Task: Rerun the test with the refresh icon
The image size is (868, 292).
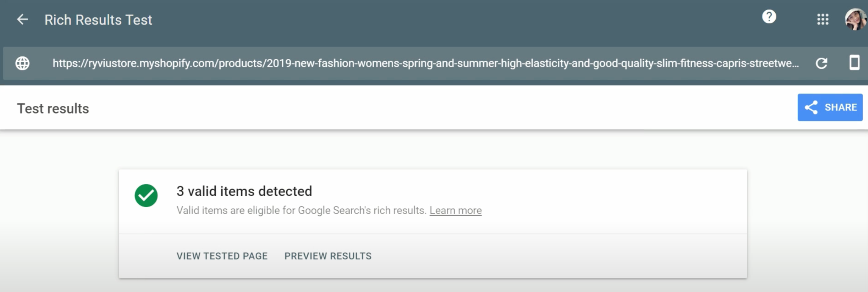Action: tap(821, 63)
